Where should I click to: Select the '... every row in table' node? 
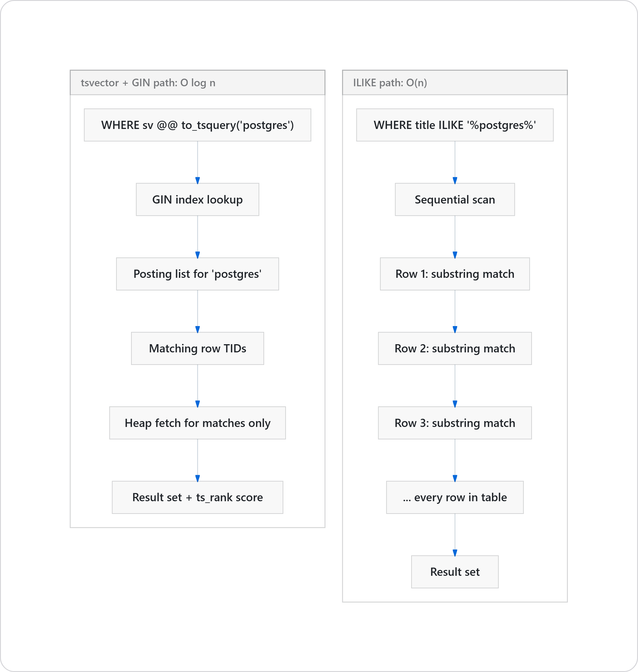coord(455,497)
